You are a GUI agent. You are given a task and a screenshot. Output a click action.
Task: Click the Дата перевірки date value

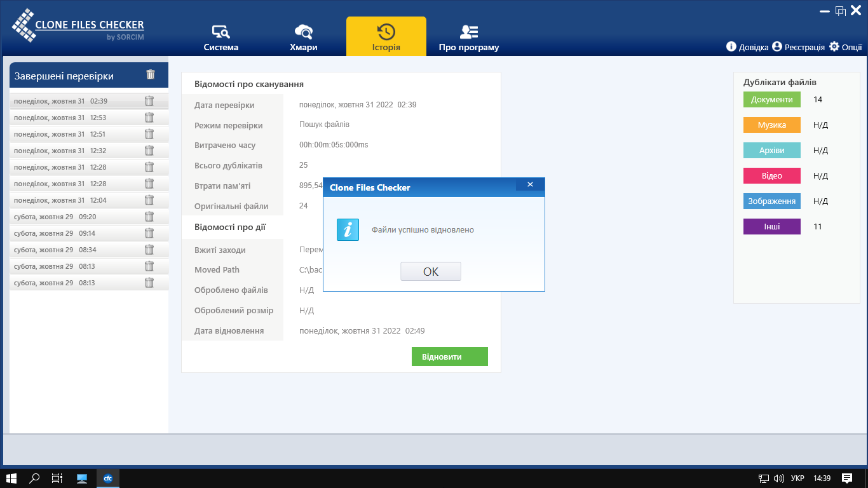358,105
